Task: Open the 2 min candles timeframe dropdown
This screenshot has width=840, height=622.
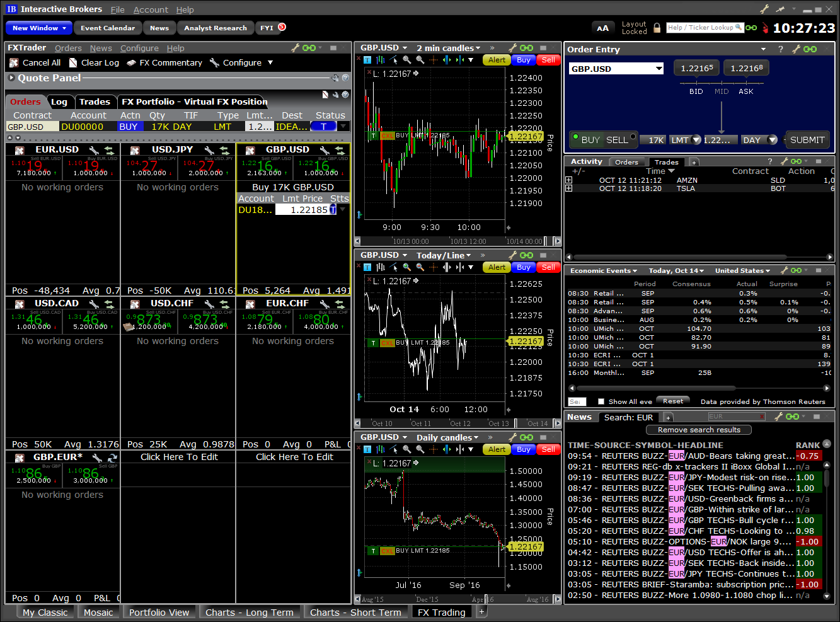Action: [448, 47]
